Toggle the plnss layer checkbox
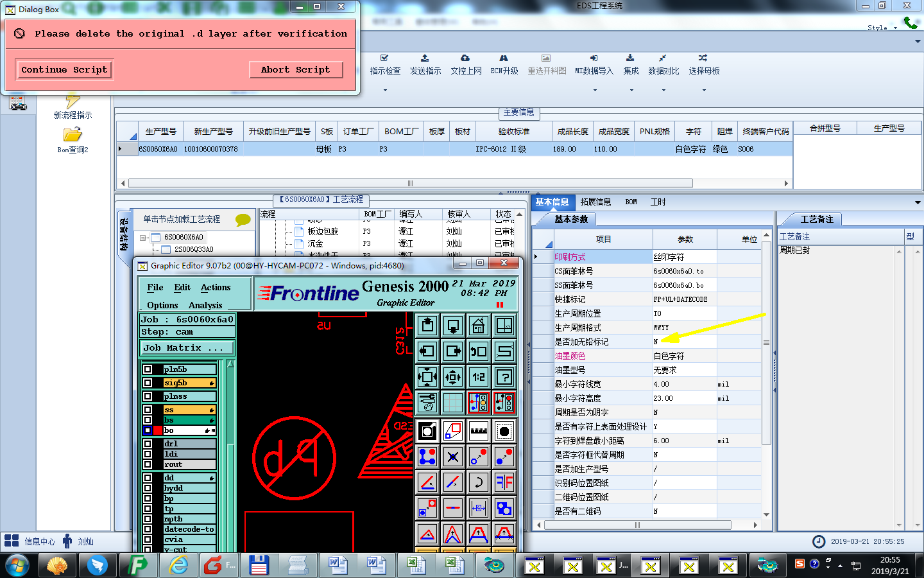This screenshot has height=578, width=924. pyautogui.click(x=148, y=396)
